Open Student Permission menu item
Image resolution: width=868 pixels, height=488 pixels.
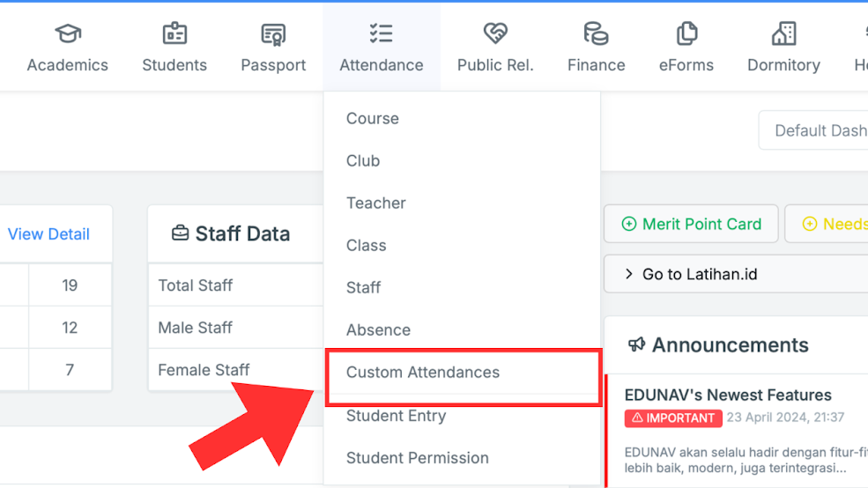point(418,458)
